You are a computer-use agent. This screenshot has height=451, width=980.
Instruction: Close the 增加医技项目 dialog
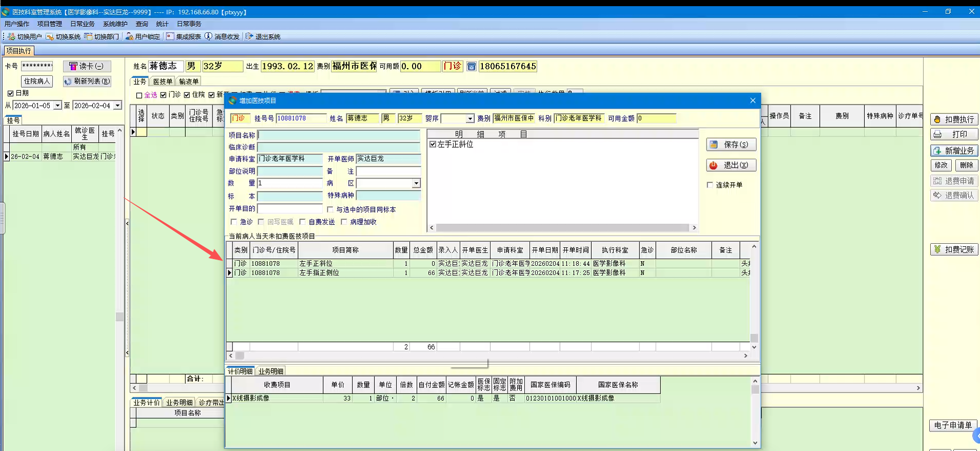tap(753, 101)
